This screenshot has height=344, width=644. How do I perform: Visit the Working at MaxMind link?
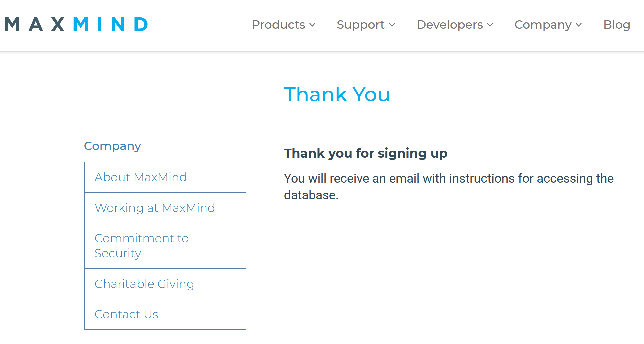pos(155,208)
